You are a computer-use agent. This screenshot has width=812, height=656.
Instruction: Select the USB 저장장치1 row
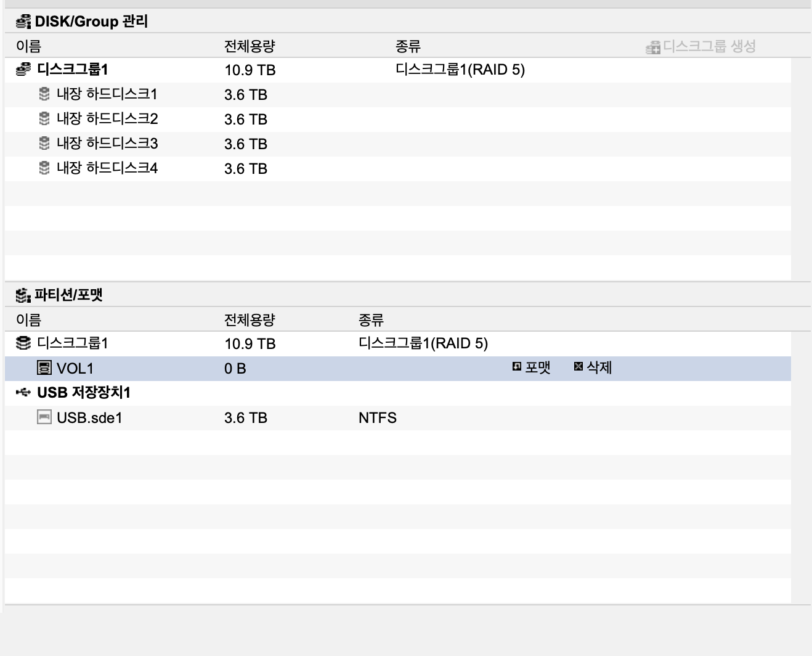tap(397, 393)
